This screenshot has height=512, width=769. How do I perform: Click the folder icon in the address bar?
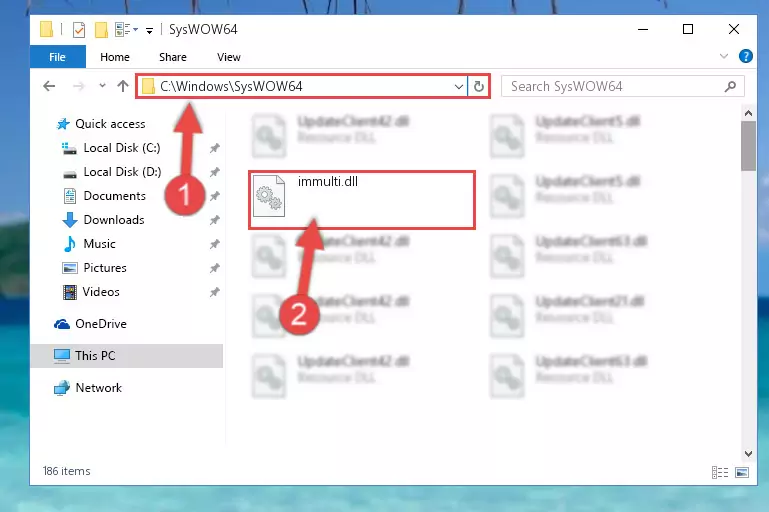point(148,87)
